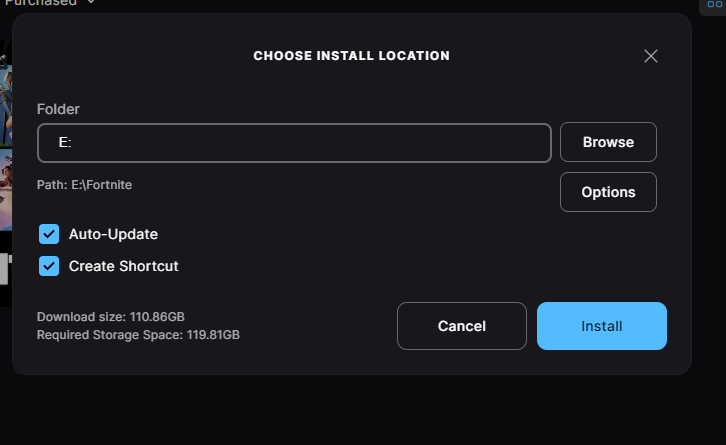Click the Auto-Update label text
The height and width of the screenshot is (445, 726).
113,234
